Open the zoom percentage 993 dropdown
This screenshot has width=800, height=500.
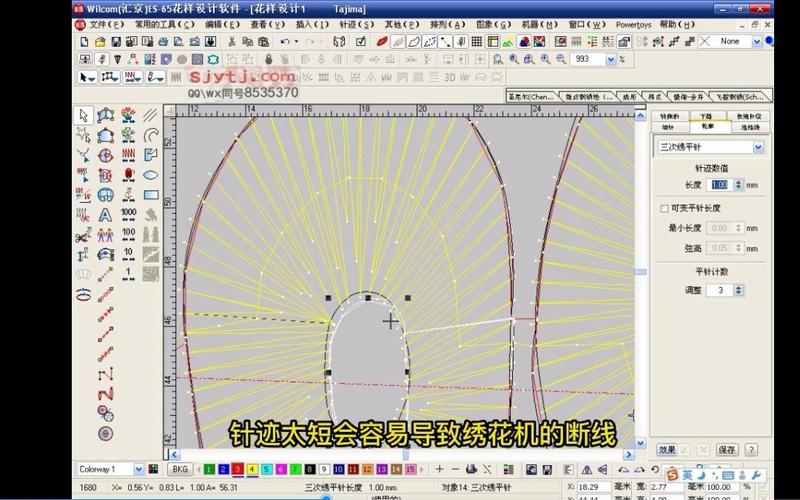tap(611, 60)
